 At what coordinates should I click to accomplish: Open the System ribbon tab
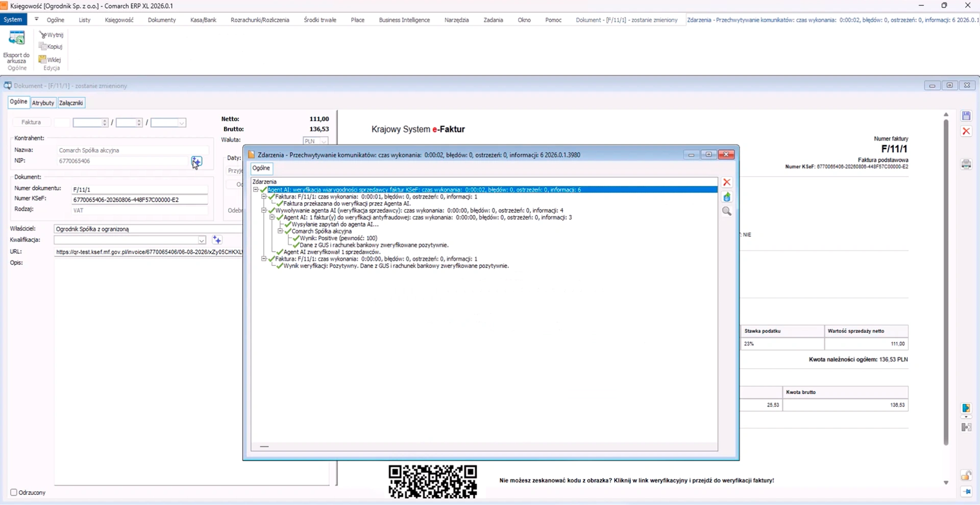pos(13,19)
